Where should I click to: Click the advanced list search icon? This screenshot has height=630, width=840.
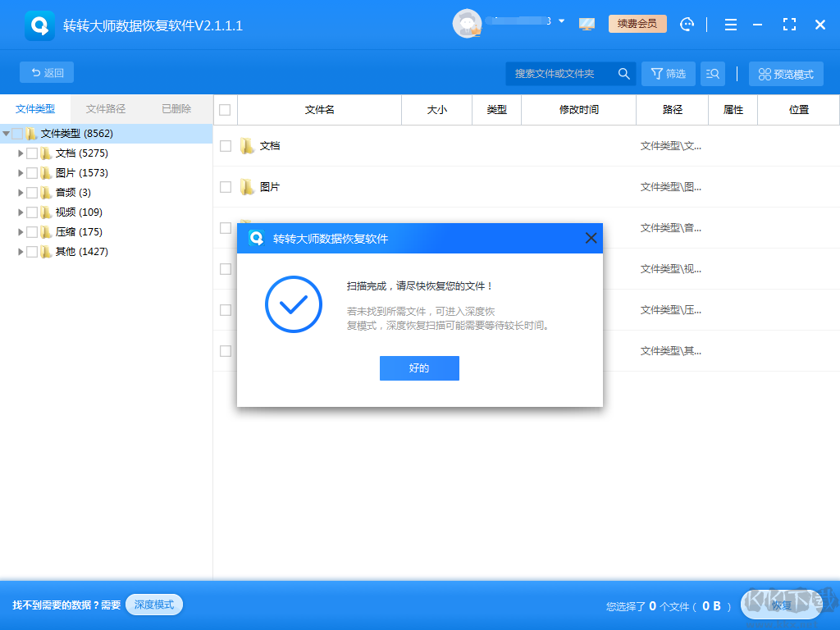pos(713,73)
